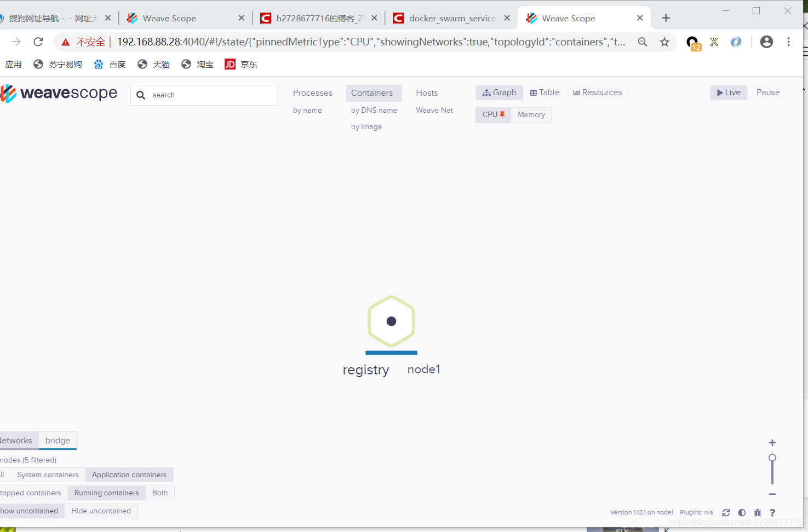The width and height of the screenshot is (808, 532).
Task: Bookmark this page with the star icon
Action: click(664, 42)
